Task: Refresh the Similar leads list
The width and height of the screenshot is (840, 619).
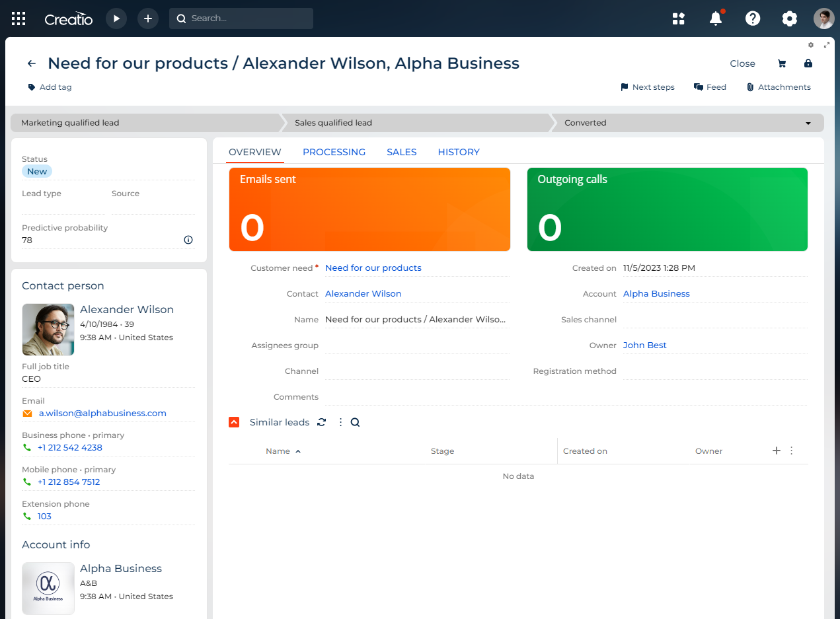Action: pos(322,422)
